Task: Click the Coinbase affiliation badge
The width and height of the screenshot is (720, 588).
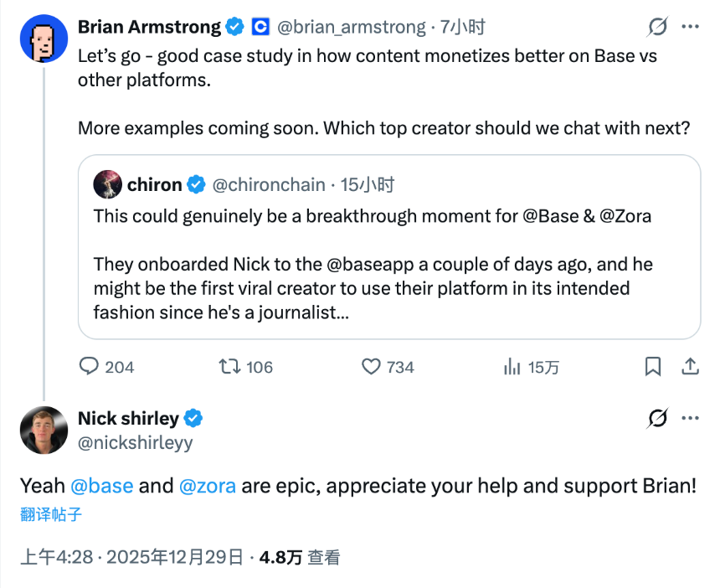Action: (260, 27)
